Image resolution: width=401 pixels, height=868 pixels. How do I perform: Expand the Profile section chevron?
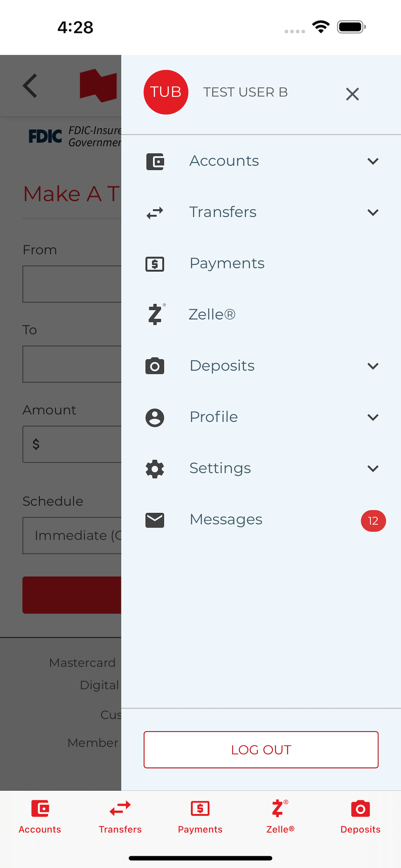[x=373, y=417]
